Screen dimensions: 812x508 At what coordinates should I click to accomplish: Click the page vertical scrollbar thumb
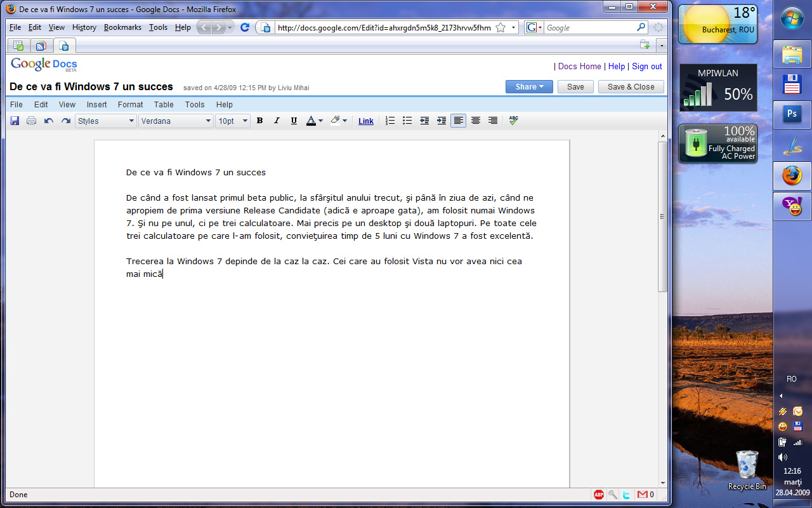point(662,216)
